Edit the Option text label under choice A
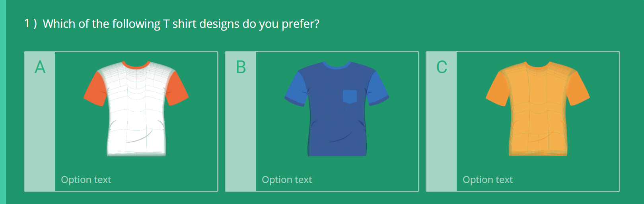 click(86, 180)
